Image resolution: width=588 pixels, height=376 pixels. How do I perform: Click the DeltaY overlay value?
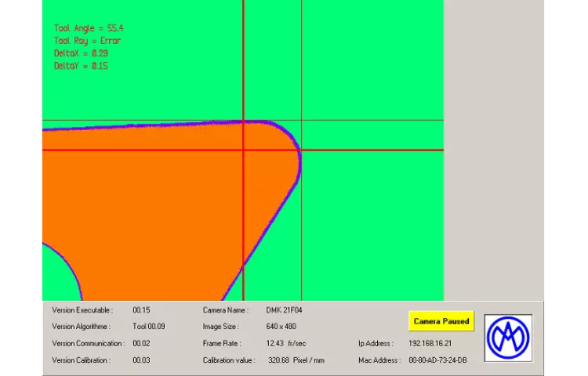click(81, 66)
